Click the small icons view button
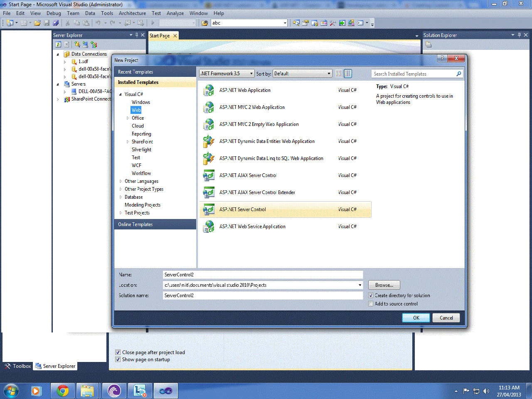Viewport: 532px width, 399px height. (x=339, y=74)
